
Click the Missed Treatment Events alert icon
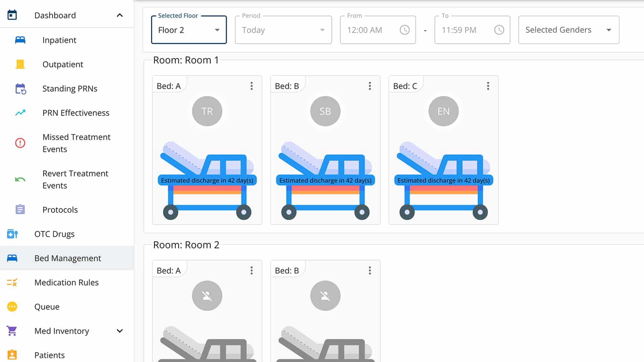(20, 143)
